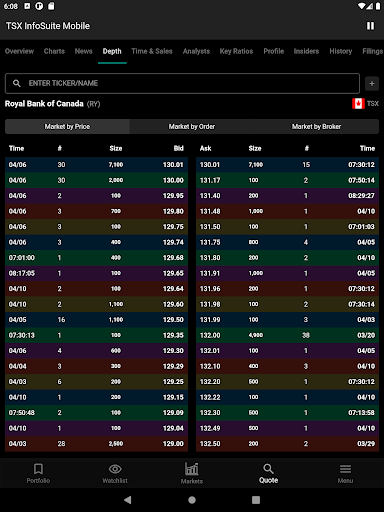Tap bid time 07:50:48
This screenshot has width=384, height=512.
click(x=22, y=413)
